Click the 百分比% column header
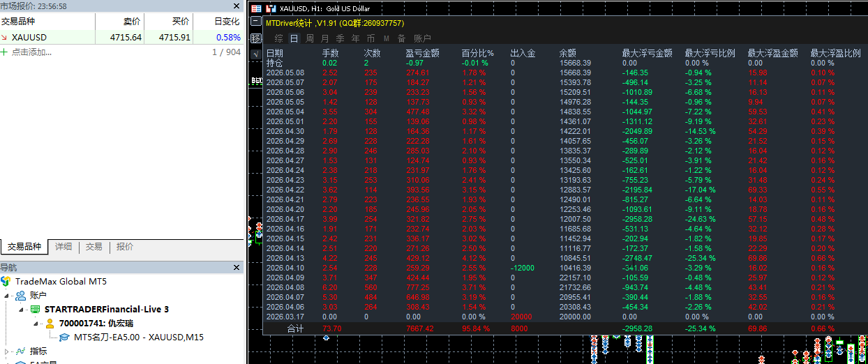The width and height of the screenshot is (868, 364). pos(477,53)
